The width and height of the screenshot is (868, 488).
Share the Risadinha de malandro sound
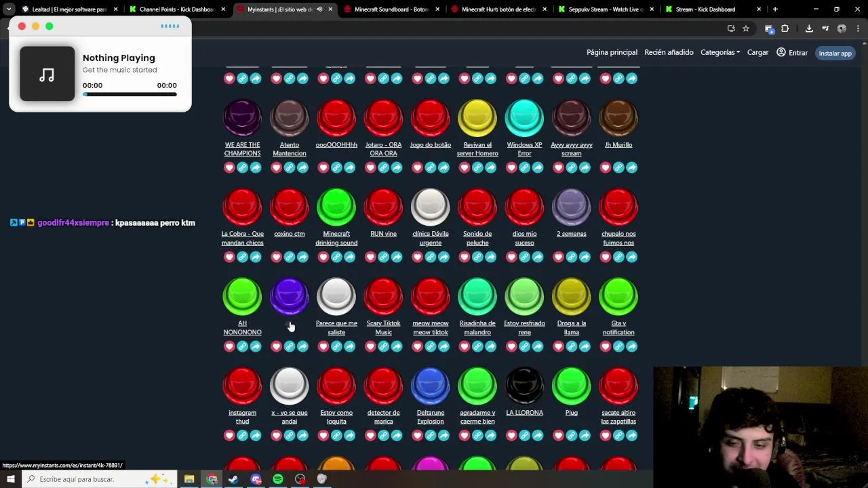tap(491, 346)
